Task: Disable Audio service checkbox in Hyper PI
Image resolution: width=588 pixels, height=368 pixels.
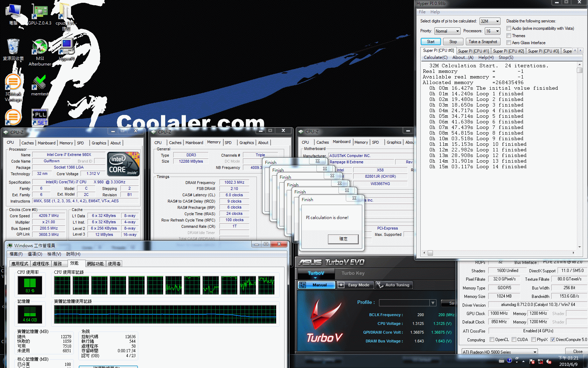Action: 509,28
